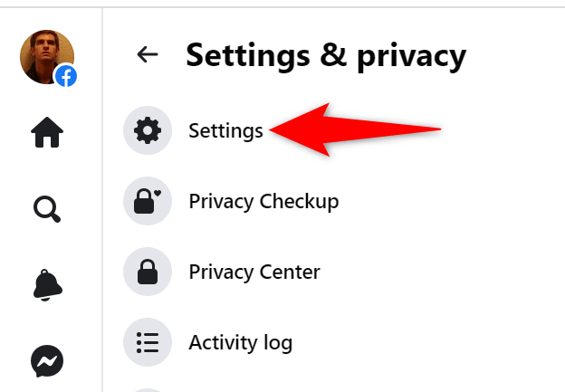
Task: Click the partially visible icon below Activity log
Action: 147,389
